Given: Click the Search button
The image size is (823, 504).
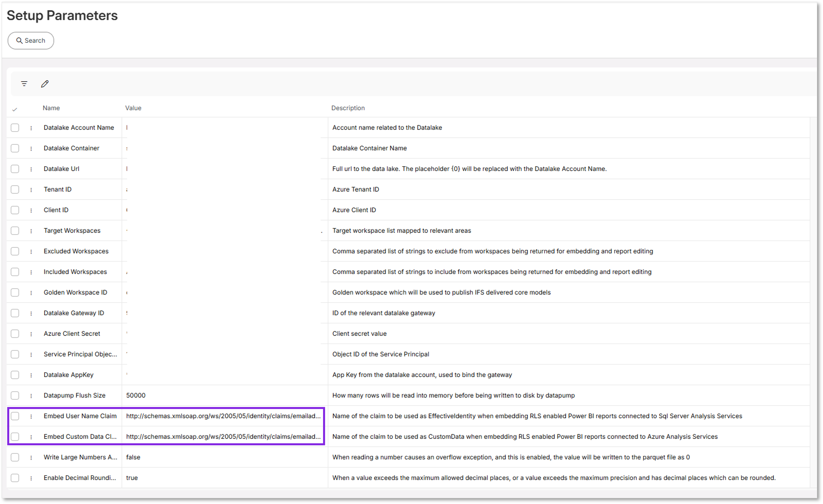Looking at the screenshot, I should pyautogui.click(x=31, y=41).
